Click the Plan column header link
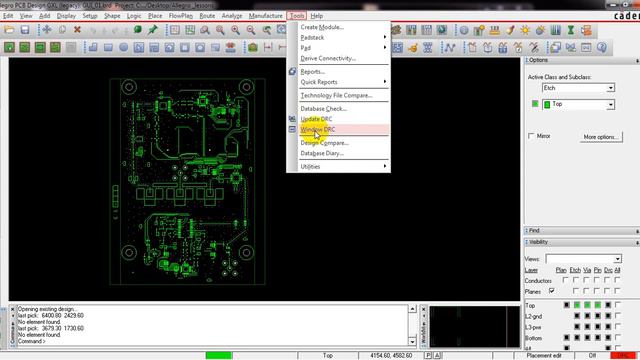The image size is (640, 360). click(561, 270)
